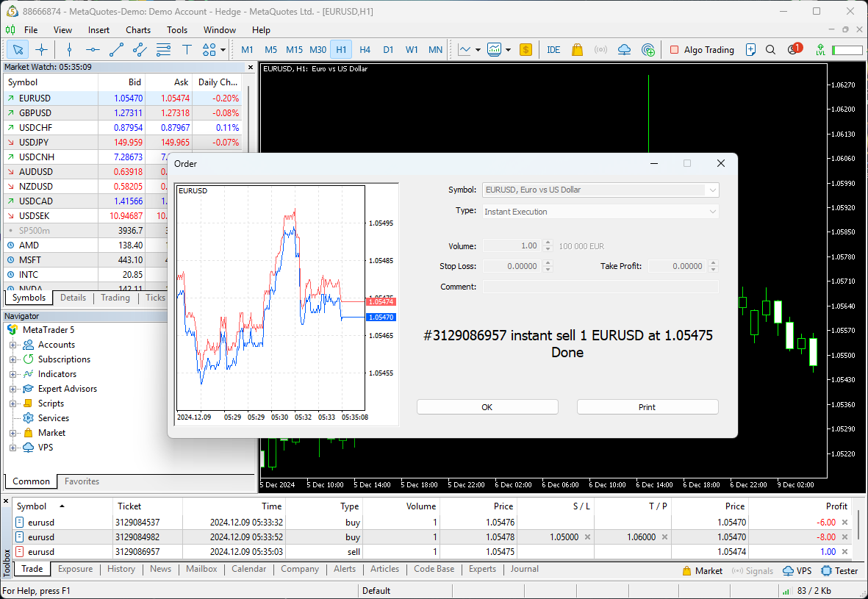Switch chart to M1 timeframe
Screen dimensions: 868x599
point(247,50)
